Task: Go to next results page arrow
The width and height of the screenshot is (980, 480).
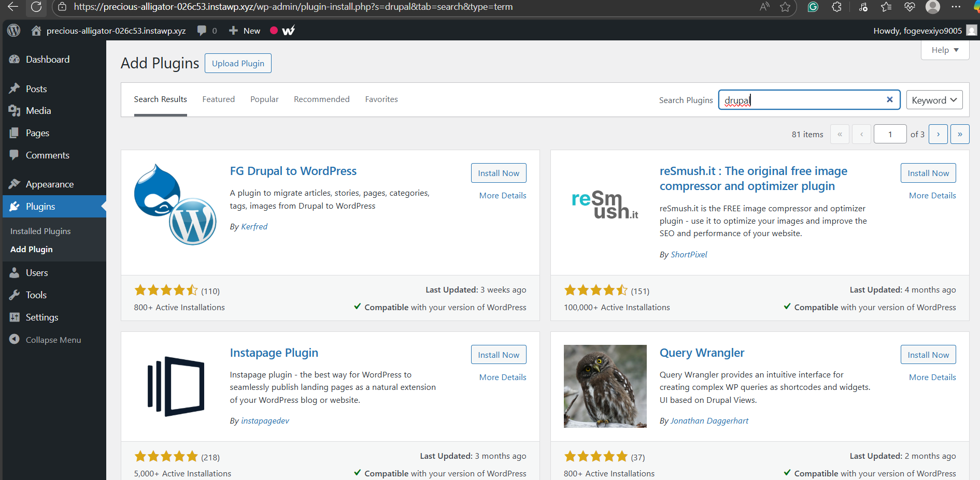Action: 938,134
